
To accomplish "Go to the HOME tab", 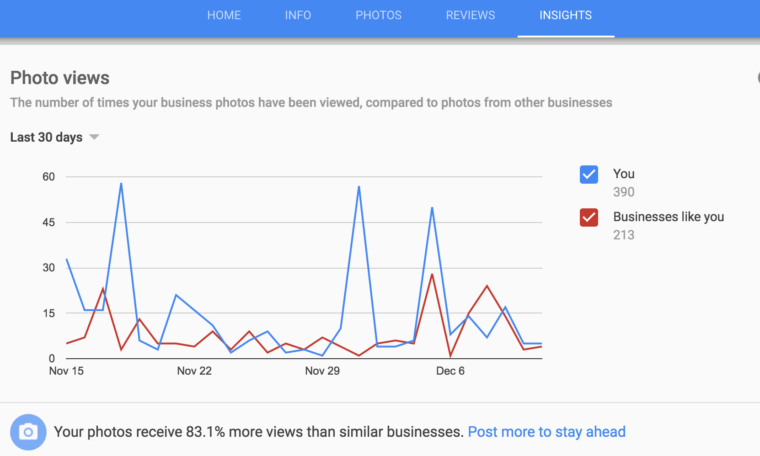I will coord(224,16).
